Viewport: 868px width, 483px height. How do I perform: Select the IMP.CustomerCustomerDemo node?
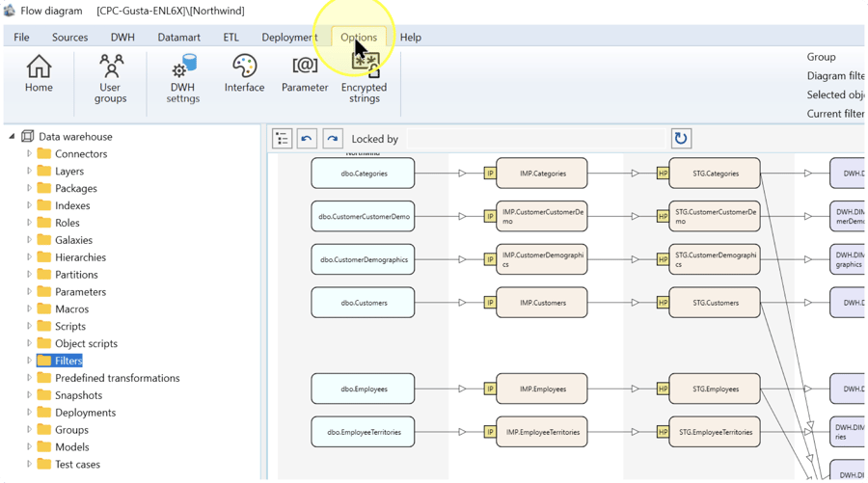click(x=541, y=216)
